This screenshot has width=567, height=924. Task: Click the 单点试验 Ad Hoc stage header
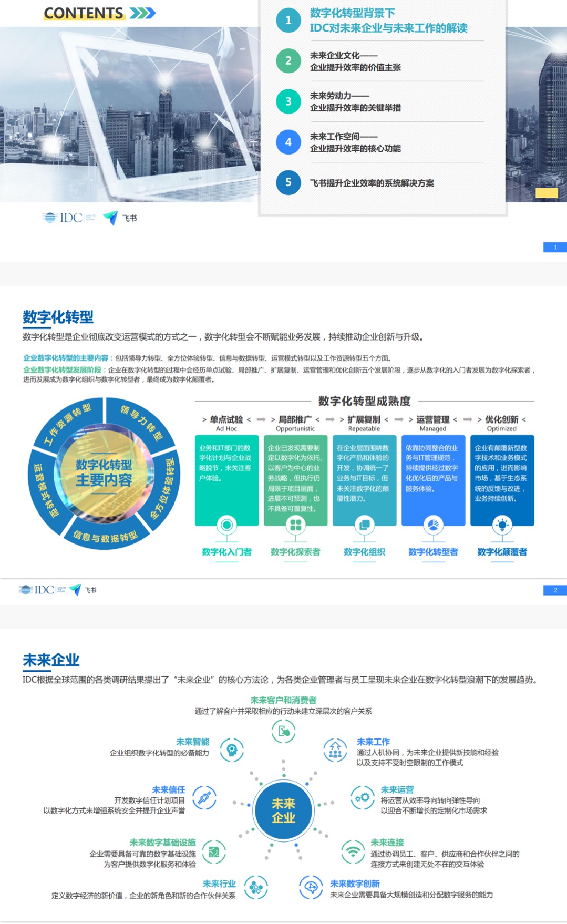coord(226,423)
